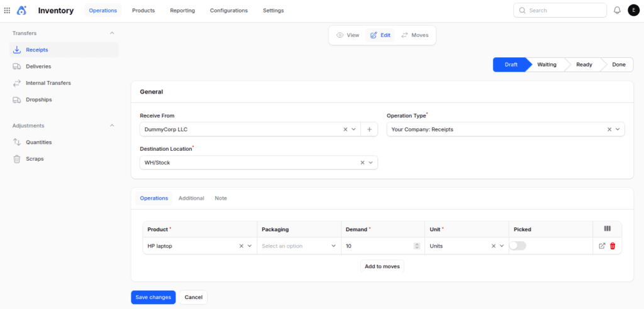Screen dimensions: 644x309
Task: Add a new Receive From partner with plus
Action: 369,129
